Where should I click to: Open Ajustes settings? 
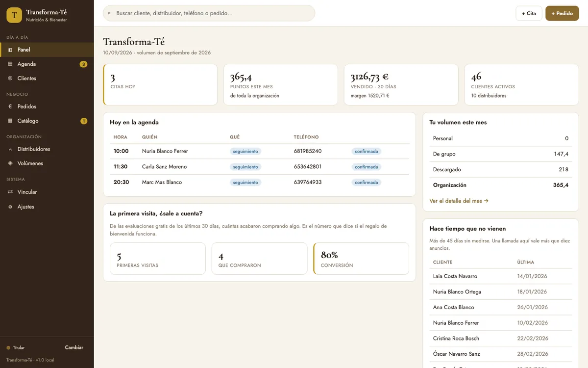click(x=47, y=207)
